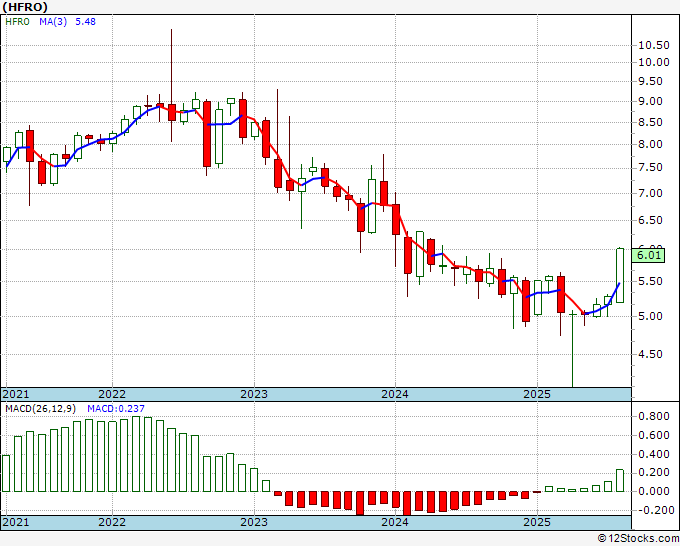
Task: Click the 5.50 price axis label
Action: pyautogui.click(x=651, y=281)
